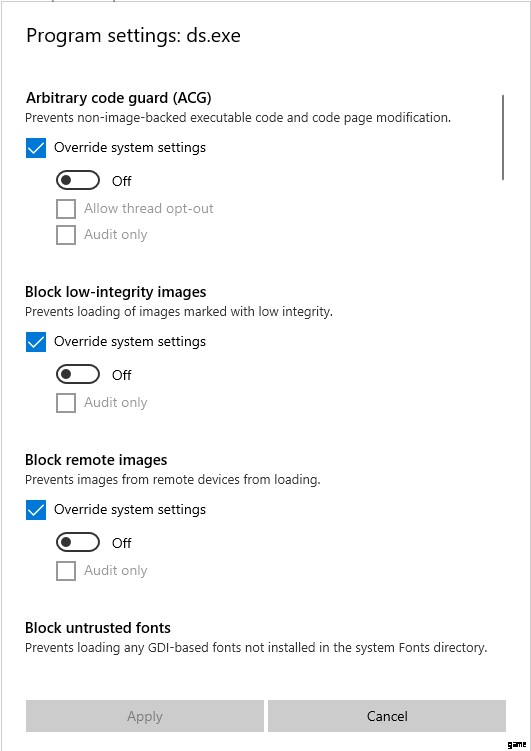The height and width of the screenshot is (751, 531).
Task: Tick Audit only under Block low-integrity images
Action: tap(66, 403)
